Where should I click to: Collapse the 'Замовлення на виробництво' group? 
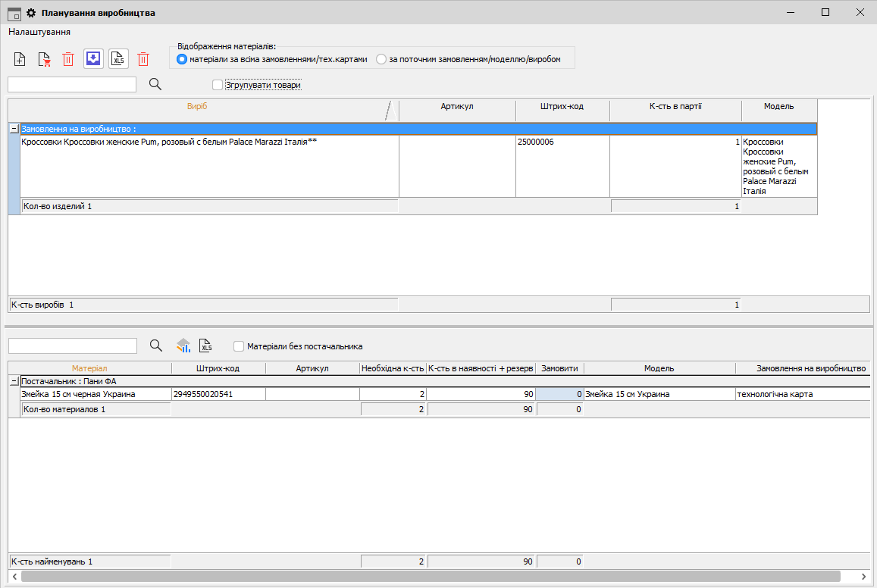[x=14, y=129]
